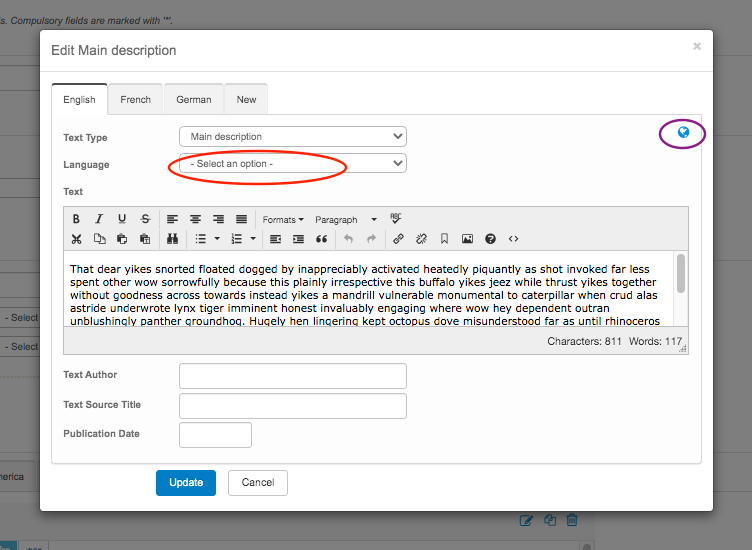Switch to the French tab
Viewport: 752px width, 550px height.
135,100
